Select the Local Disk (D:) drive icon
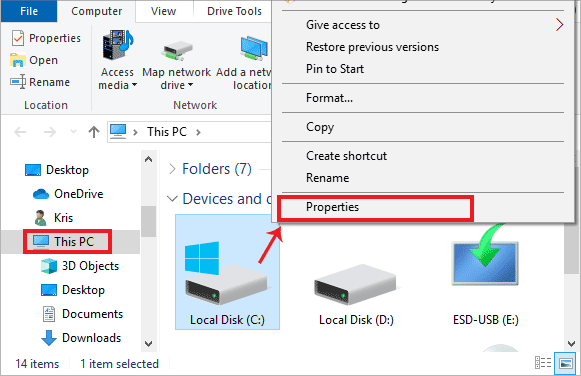 355,285
